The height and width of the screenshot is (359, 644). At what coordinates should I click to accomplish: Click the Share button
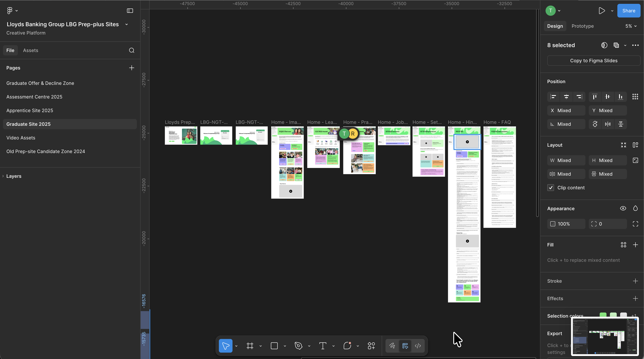click(628, 10)
